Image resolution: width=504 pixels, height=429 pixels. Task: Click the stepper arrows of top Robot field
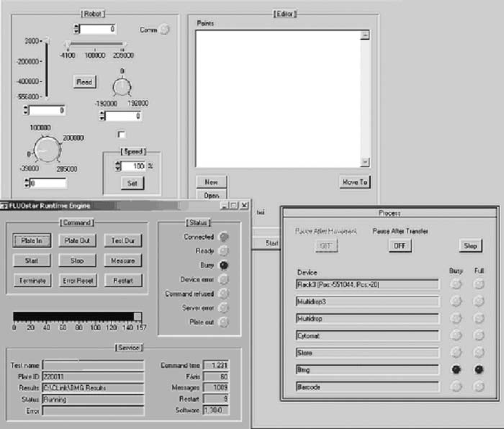[x=76, y=29]
